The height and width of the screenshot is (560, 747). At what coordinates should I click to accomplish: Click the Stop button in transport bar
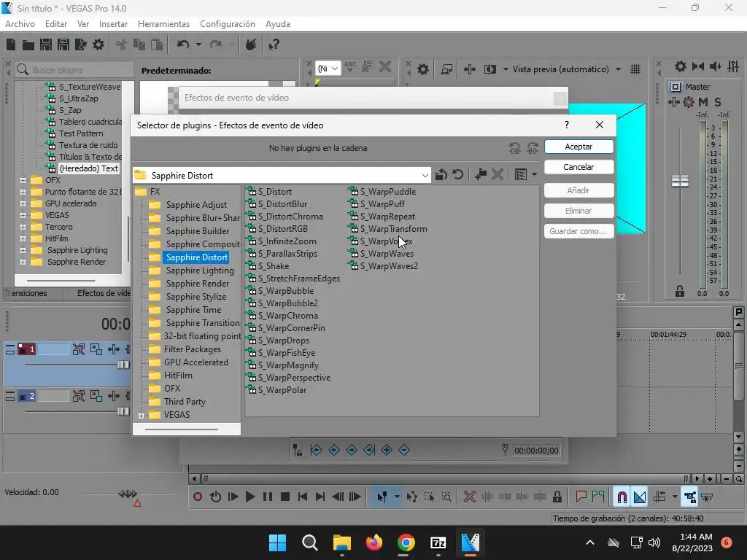tap(285, 497)
